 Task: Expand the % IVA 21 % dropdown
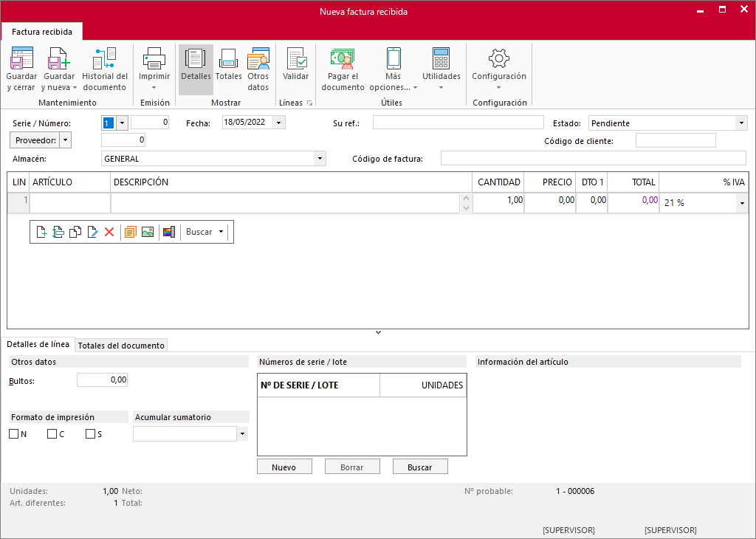(742, 203)
